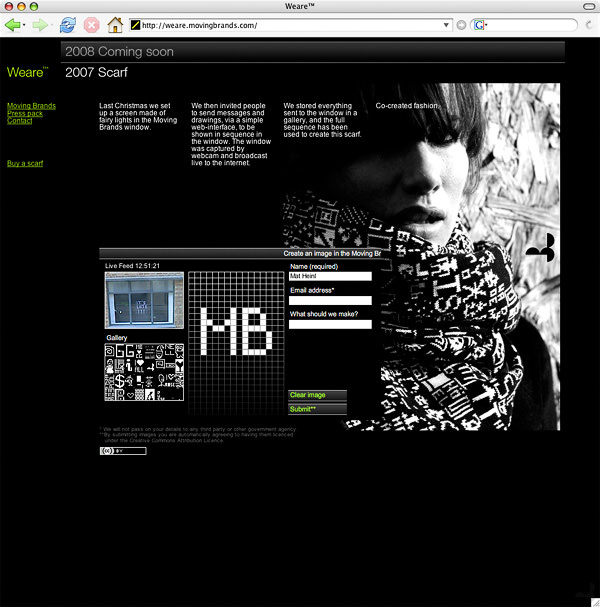The width and height of the screenshot is (600, 607).
Task: Click the window toolbar toggle pill button
Action: click(589, 6)
